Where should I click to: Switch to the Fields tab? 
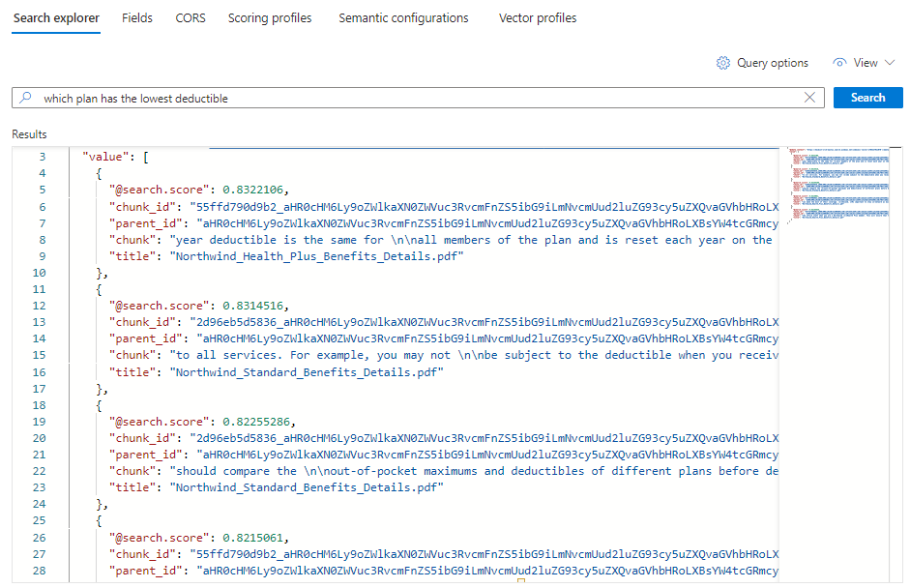click(137, 18)
